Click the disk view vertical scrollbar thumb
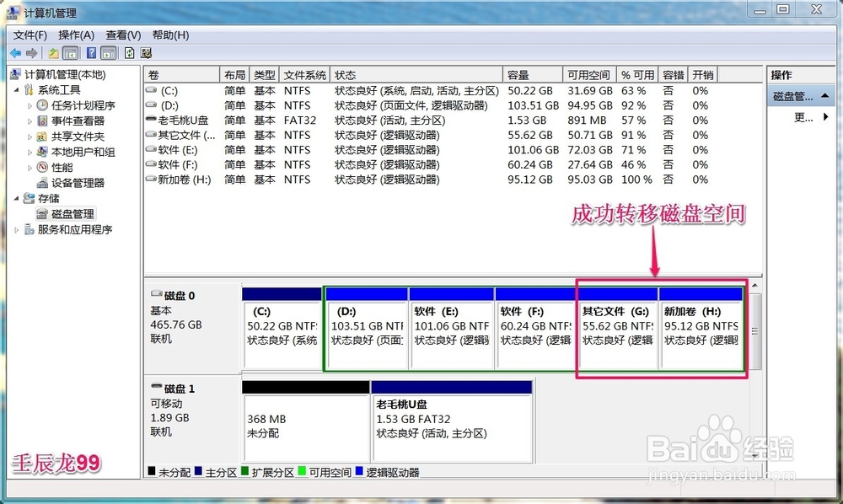The width and height of the screenshot is (843, 504). coord(754,331)
